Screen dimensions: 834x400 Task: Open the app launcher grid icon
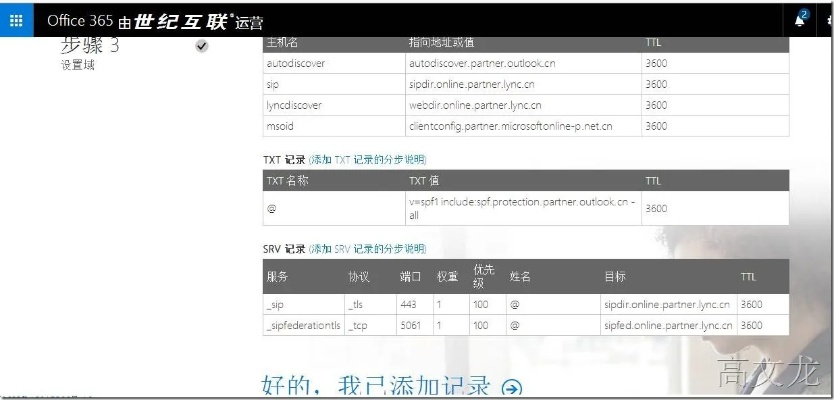coord(16,21)
